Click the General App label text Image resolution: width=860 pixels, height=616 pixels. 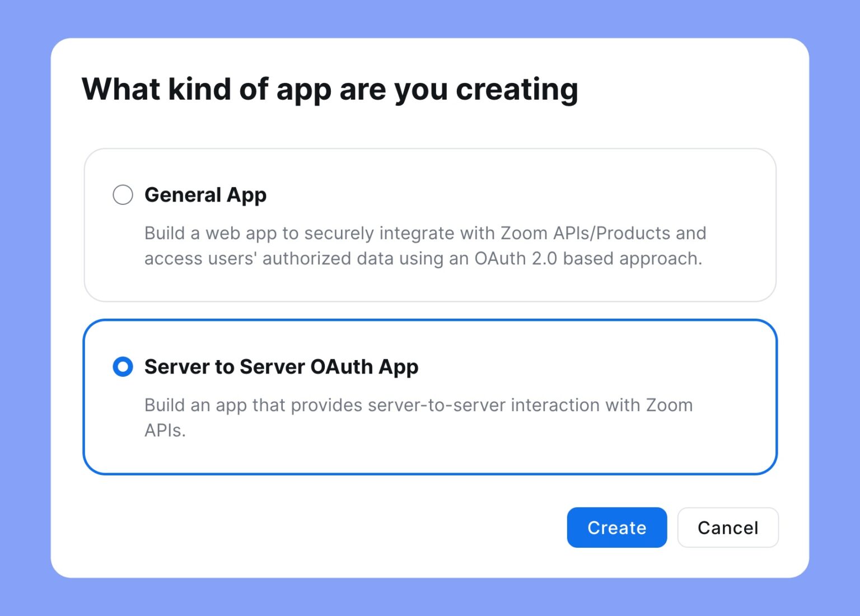(205, 195)
